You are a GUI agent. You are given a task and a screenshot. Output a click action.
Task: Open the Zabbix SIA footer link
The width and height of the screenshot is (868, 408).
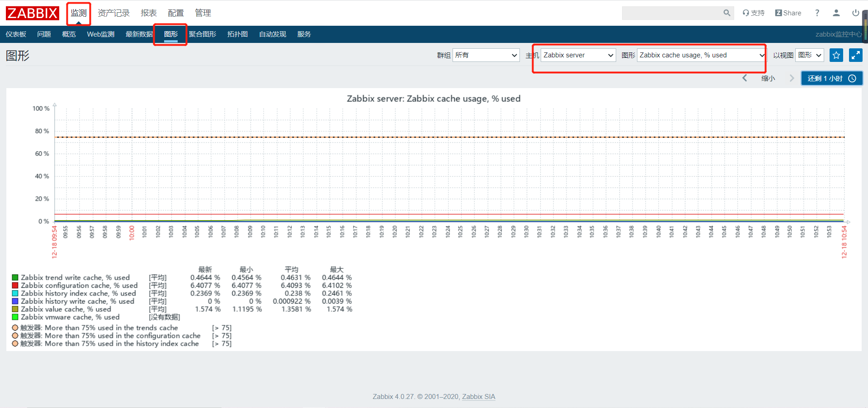click(x=478, y=397)
